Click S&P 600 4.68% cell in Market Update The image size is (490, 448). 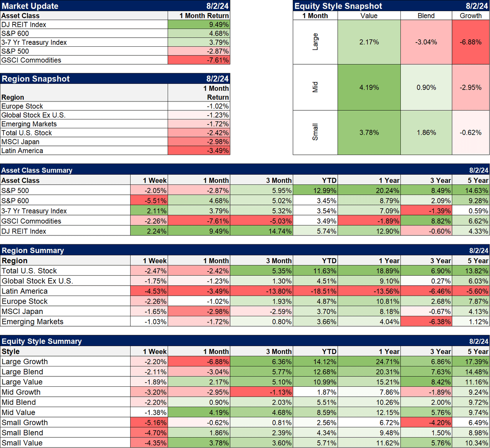199,33
